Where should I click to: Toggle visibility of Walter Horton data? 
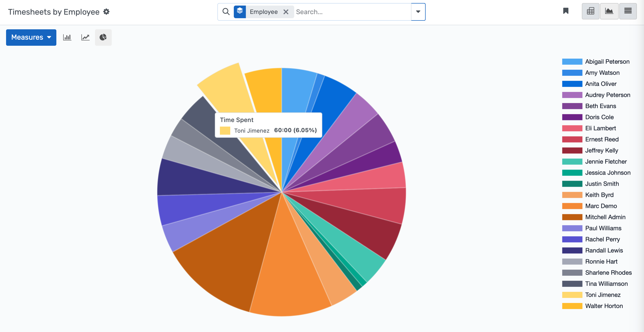pos(604,306)
